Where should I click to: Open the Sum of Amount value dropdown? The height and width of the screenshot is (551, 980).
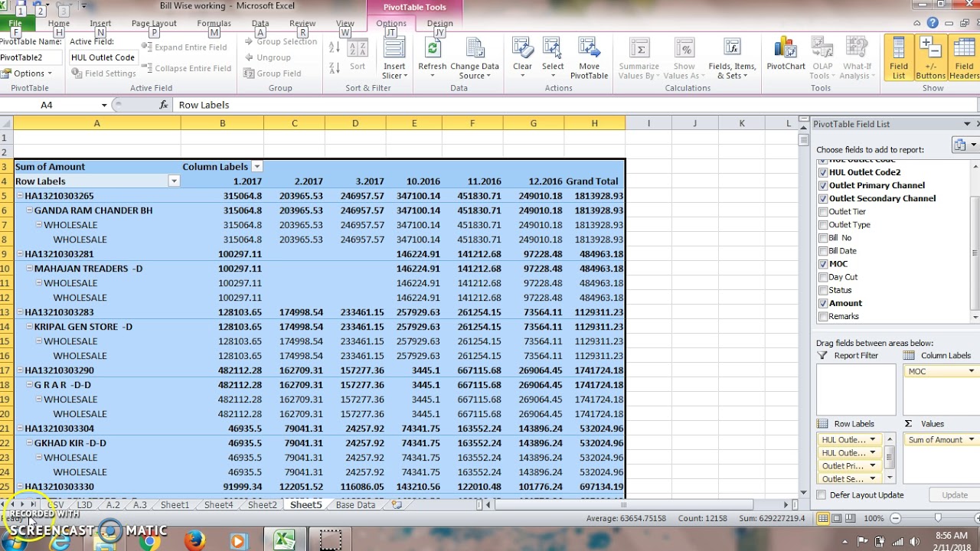972,439
